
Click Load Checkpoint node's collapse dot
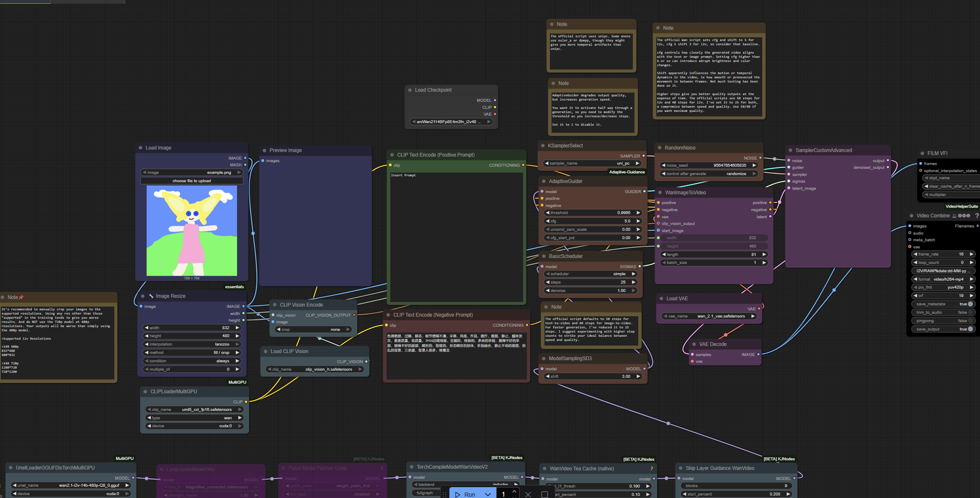click(410, 90)
